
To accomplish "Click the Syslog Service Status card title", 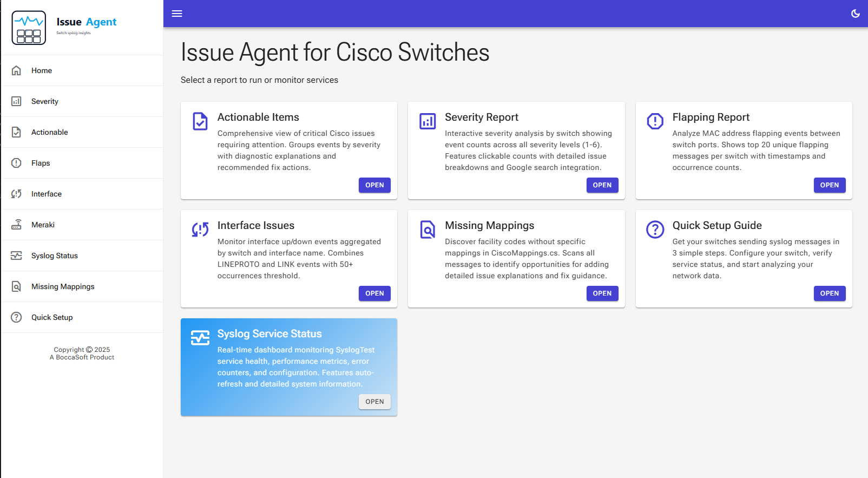I will click(x=269, y=334).
